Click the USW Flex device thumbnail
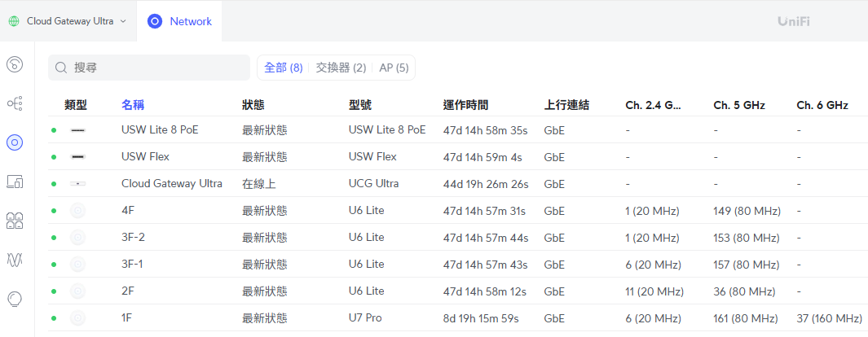The height and width of the screenshot is (337, 868). coord(78,157)
